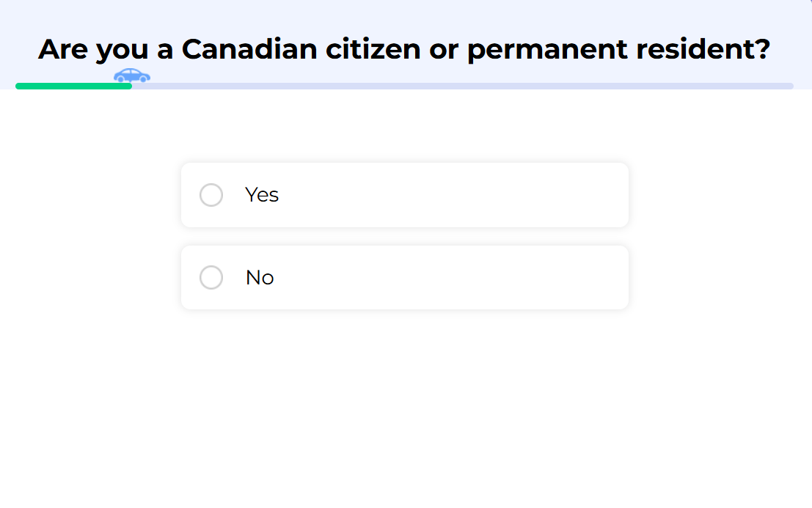Image resolution: width=812 pixels, height=508 pixels.
Task: Click "permanent resident?" in the heading
Action: 618,49
